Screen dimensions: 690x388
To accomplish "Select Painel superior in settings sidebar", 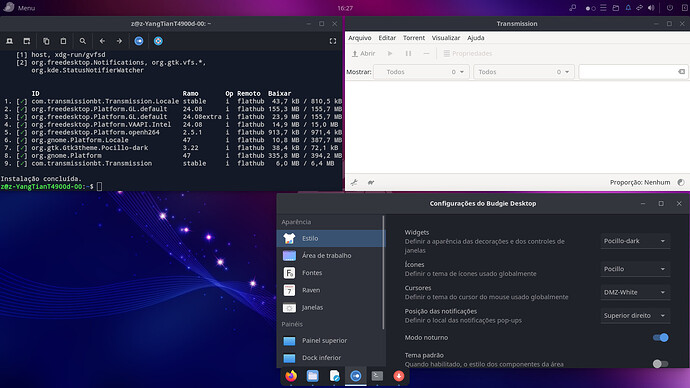I will click(x=331, y=340).
